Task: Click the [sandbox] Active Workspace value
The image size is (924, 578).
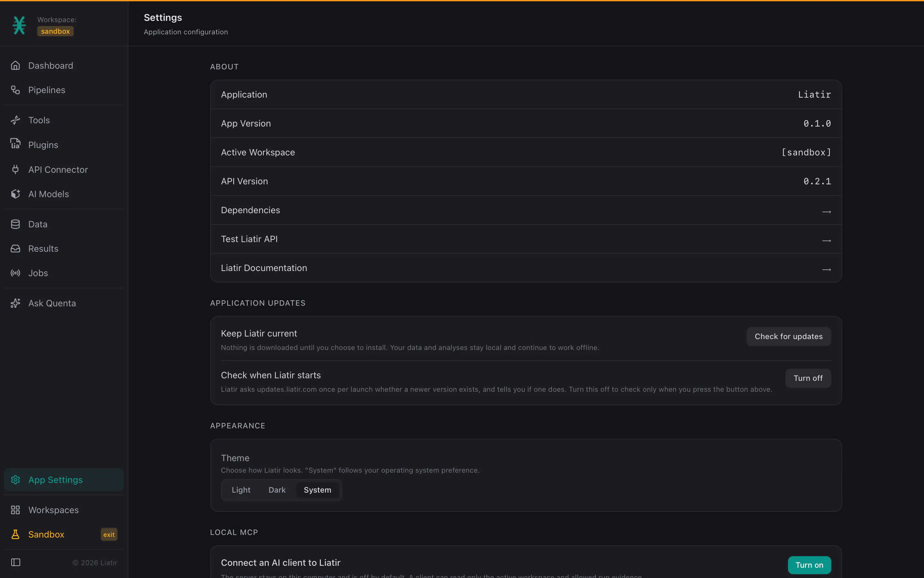Action: (806, 152)
